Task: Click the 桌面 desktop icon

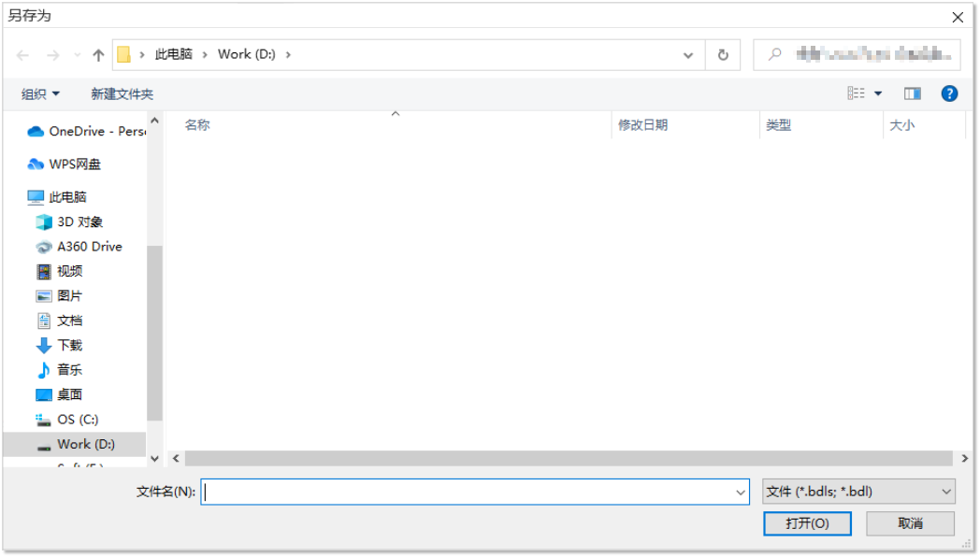Action: pyautogui.click(x=44, y=394)
